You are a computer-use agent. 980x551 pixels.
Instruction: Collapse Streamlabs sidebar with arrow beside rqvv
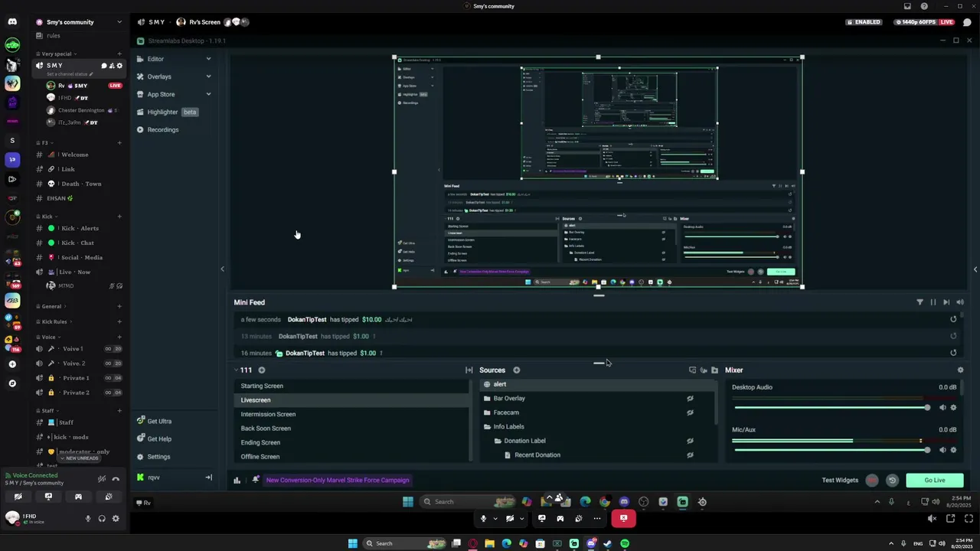(x=208, y=478)
